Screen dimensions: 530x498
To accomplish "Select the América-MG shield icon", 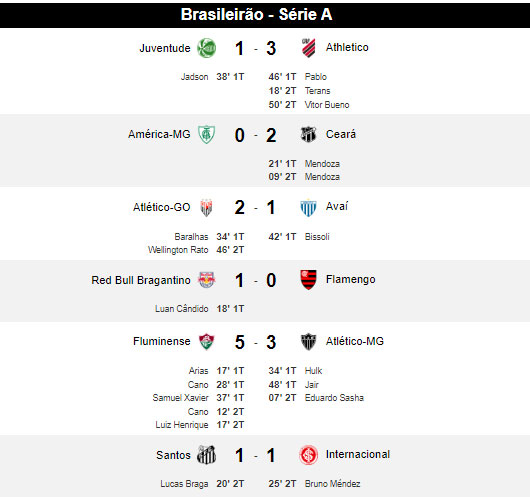I will (x=206, y=135).
